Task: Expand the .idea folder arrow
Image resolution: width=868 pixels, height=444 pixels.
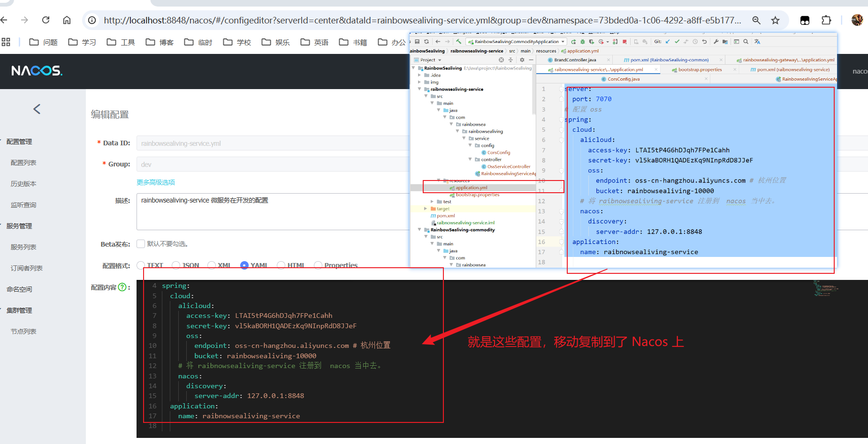Action: point(419,75)
